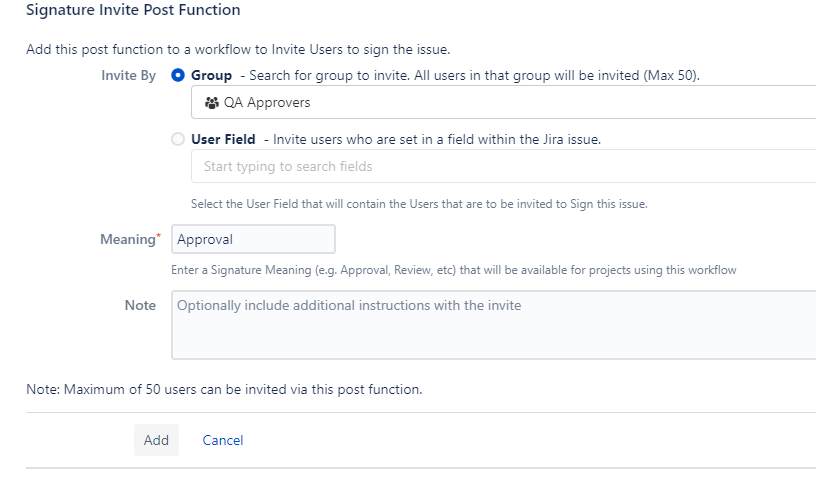Open the QA Approvers group selector
816x495 pixels.
pyautogui.click(x=500, y=102)
